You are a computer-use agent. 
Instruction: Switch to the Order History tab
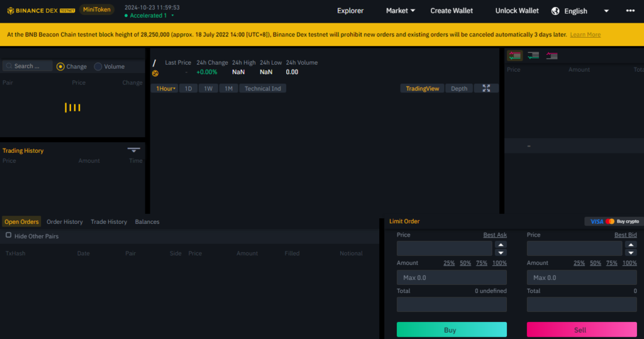pyautogui.click(x=65, y=221)
